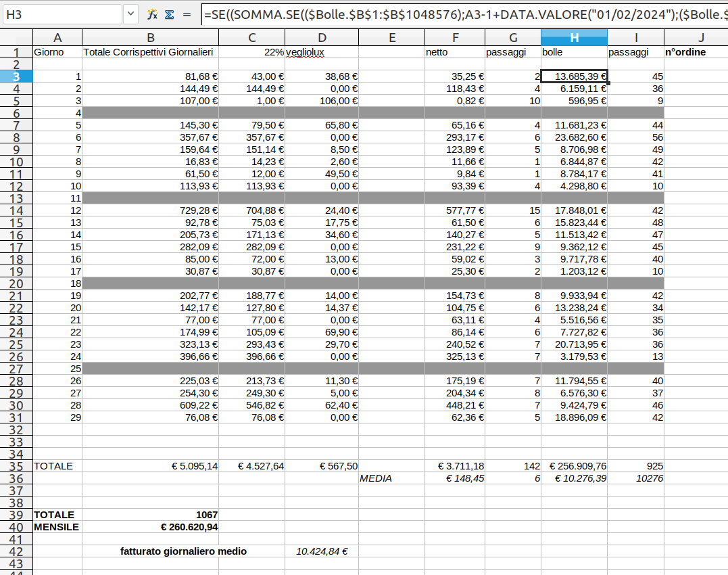This screenshot has width=728, height=575.
Task: Click the select-all corner box
Action: 16,38
